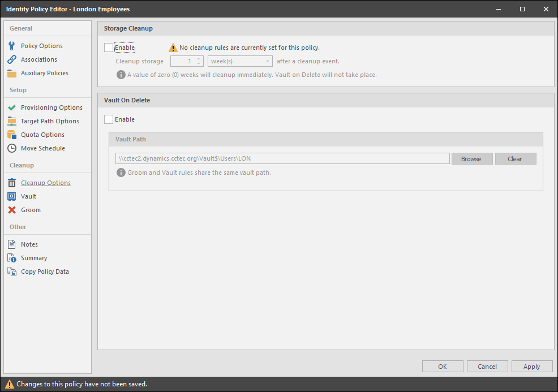The width and height of the screenshot is (558, 392).
Task: Open Policy Options page
Action: tap(42, 46)
